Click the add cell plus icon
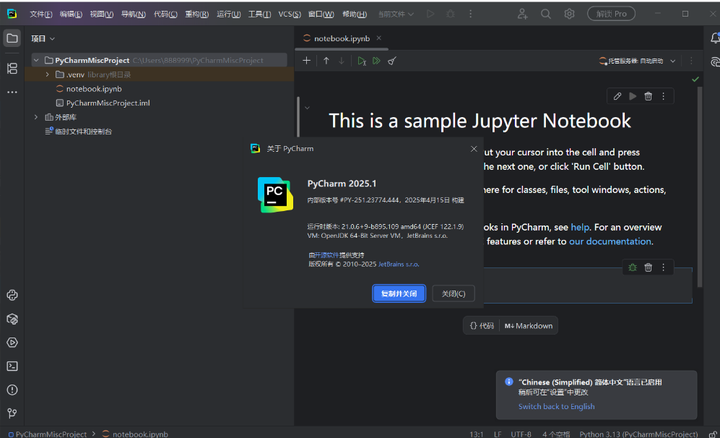The width and height of the screenshot is (720, 438). click(306, 61)
